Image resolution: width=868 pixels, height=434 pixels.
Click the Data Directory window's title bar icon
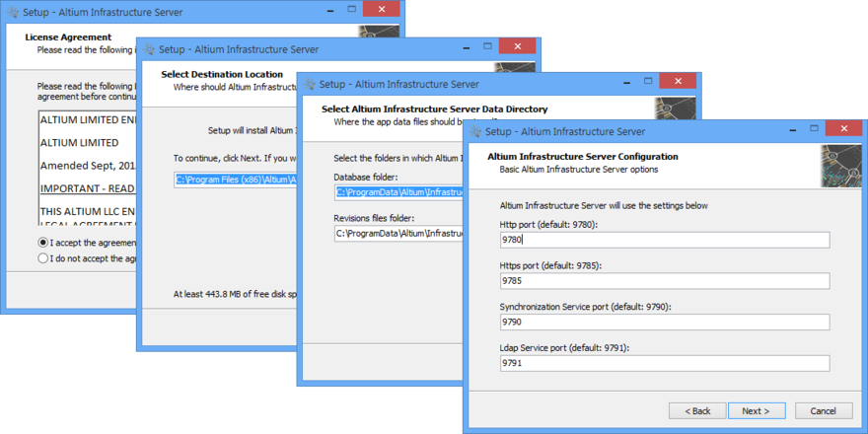[309, 85]
